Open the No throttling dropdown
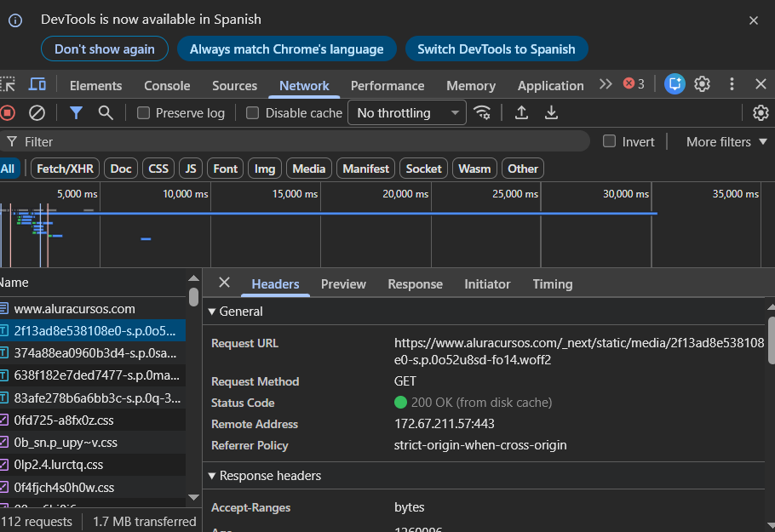Screen dimensions: 775x532 (406, 112)
